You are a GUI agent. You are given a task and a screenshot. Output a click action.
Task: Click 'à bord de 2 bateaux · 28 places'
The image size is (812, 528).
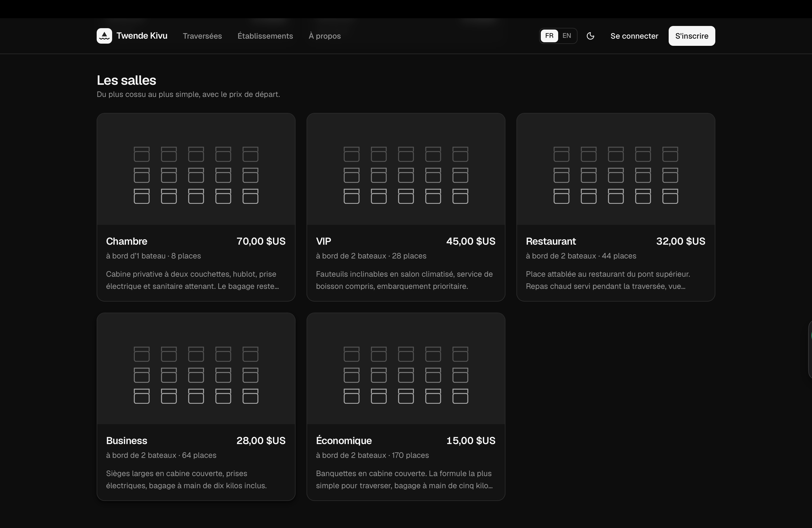(x=371, y=256)
